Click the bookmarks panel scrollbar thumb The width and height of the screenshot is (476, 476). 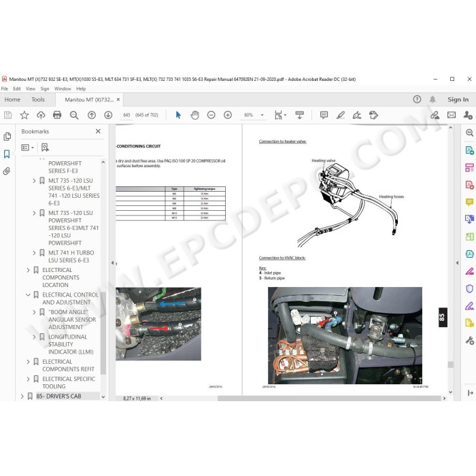tap(103, 333)
